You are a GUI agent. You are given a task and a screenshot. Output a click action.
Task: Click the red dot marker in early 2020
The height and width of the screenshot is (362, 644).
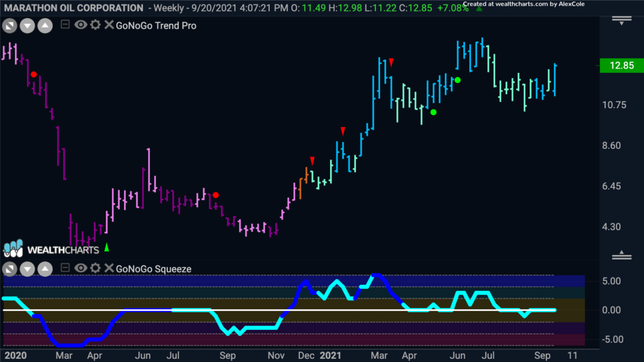(34, 74)
